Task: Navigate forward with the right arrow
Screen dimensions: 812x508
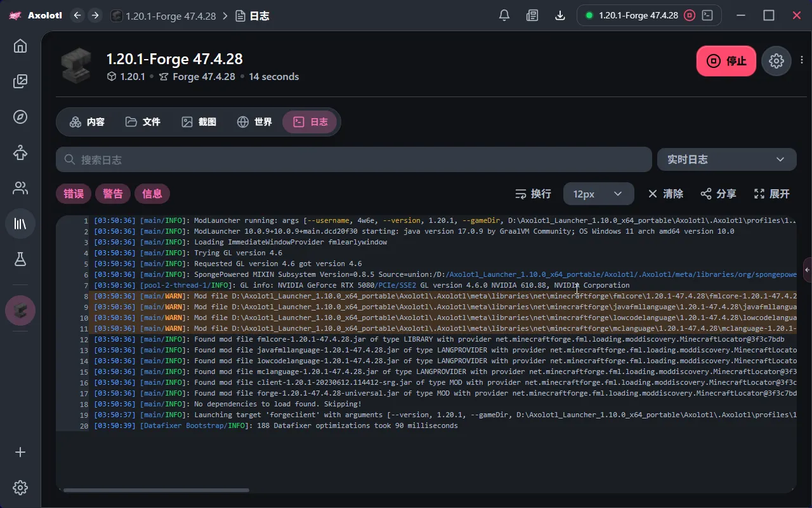Action: click(95, 15)
